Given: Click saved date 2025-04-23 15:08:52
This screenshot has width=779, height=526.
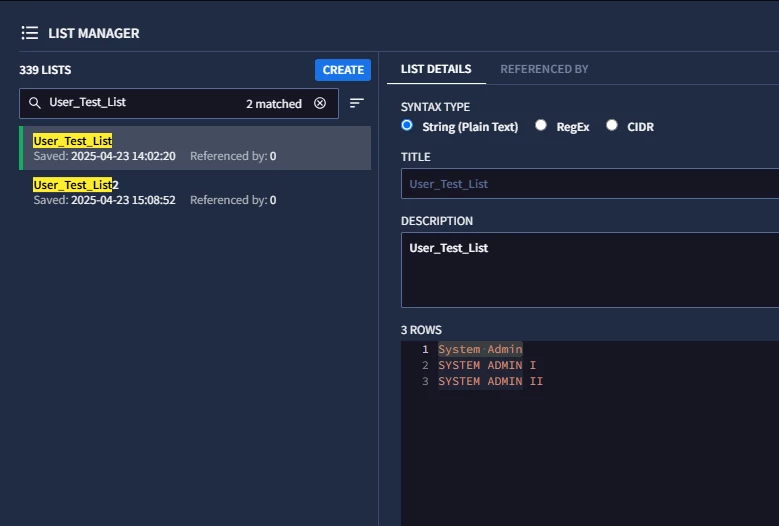Looking at the screenshot, I should 123,200.
